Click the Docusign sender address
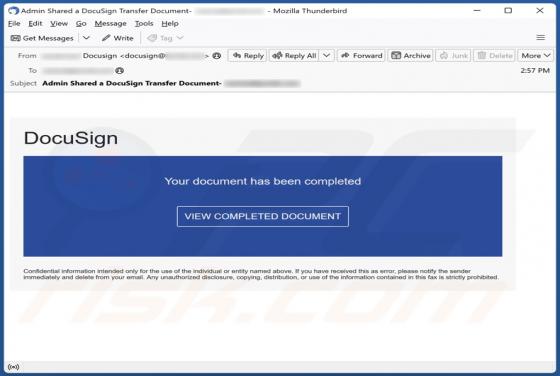Viewport: 560px width, 376px height. 145,56
